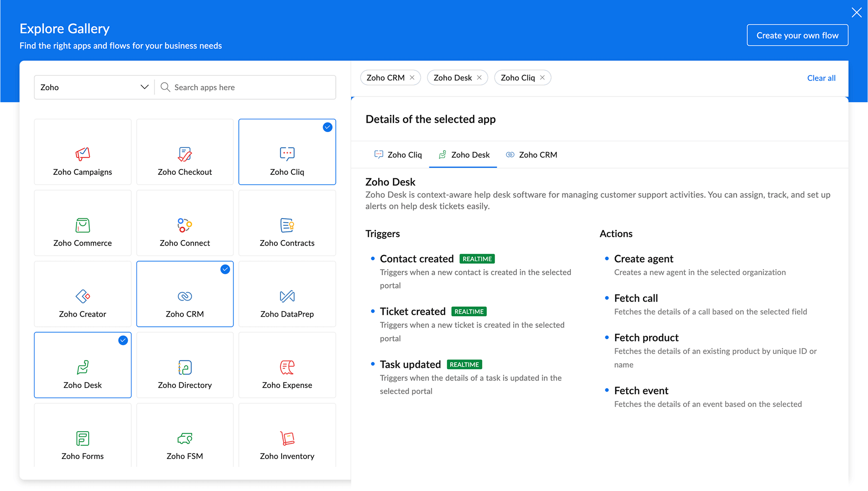
Task: Uncheck the Zoho Desk tile checkmark
Action: pyautogui.click(x=123, y=340)
